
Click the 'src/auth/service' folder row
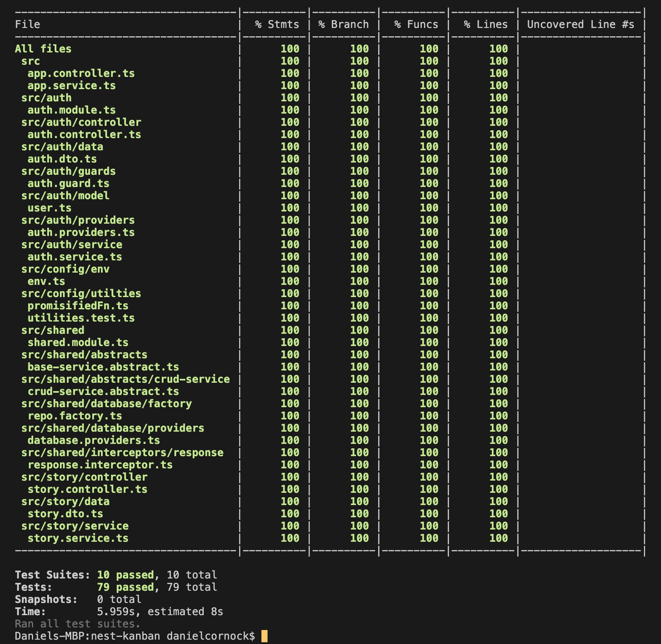coord(72,244)
